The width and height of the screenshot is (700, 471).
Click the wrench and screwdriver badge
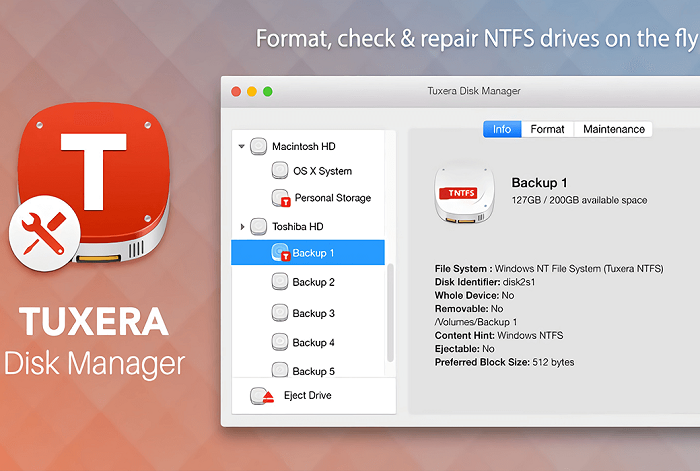pyautogui.click(x=45, y=233)
